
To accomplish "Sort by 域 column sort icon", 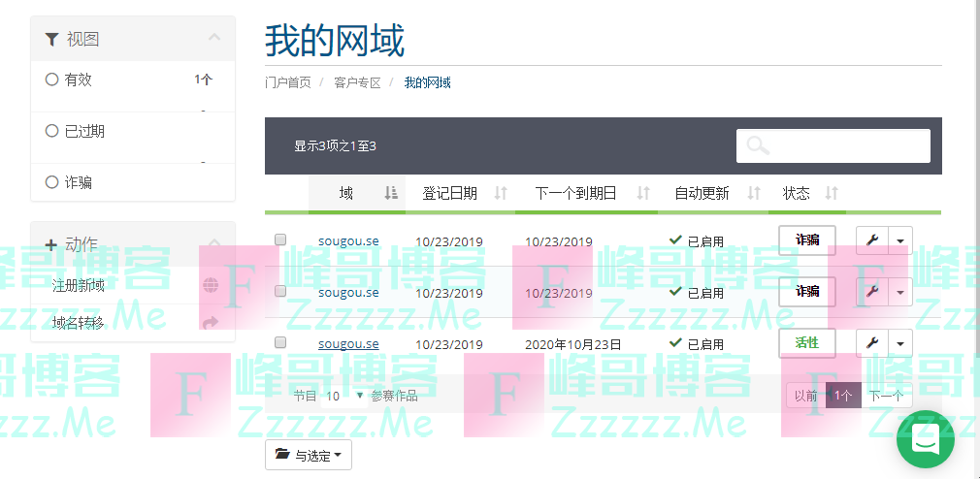I will pos(390,194).
